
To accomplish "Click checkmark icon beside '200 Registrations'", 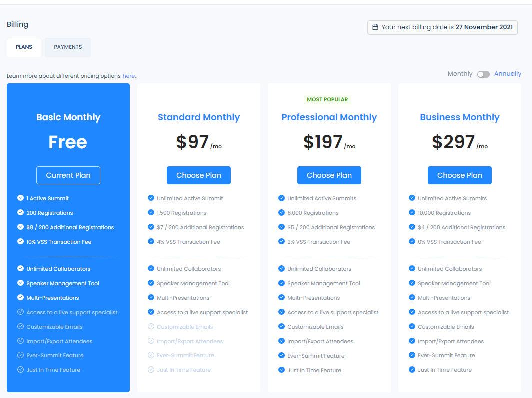I will [x=20, y=212].
